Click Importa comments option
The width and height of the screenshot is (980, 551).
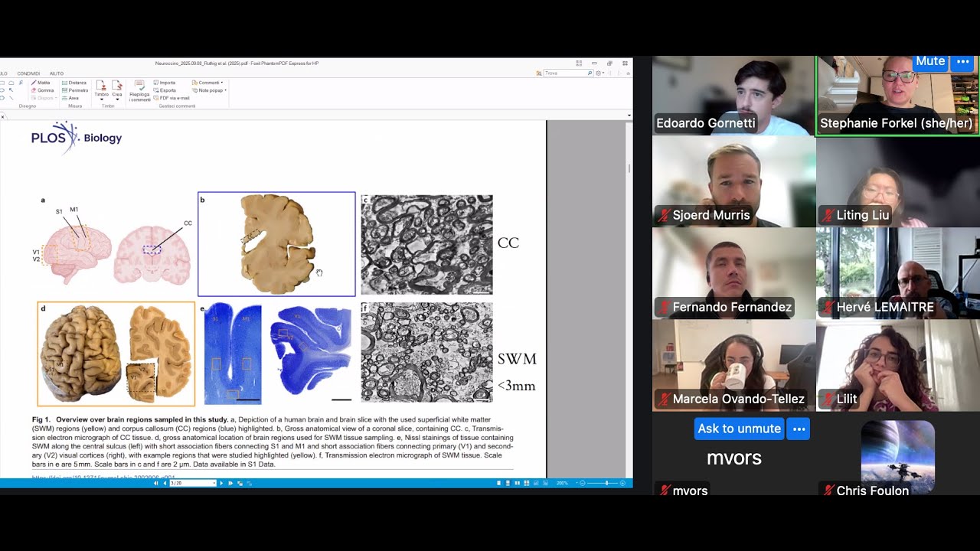pos(164,83)
